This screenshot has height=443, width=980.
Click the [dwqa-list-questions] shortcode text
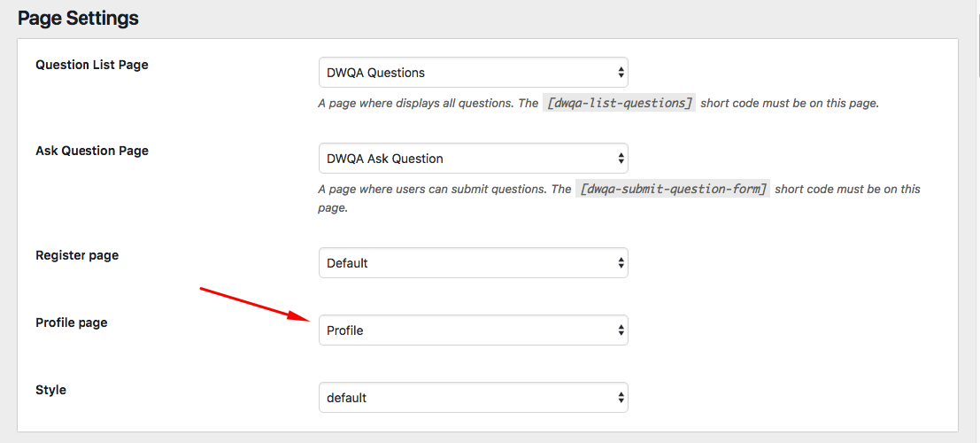[x=620, y=104]
